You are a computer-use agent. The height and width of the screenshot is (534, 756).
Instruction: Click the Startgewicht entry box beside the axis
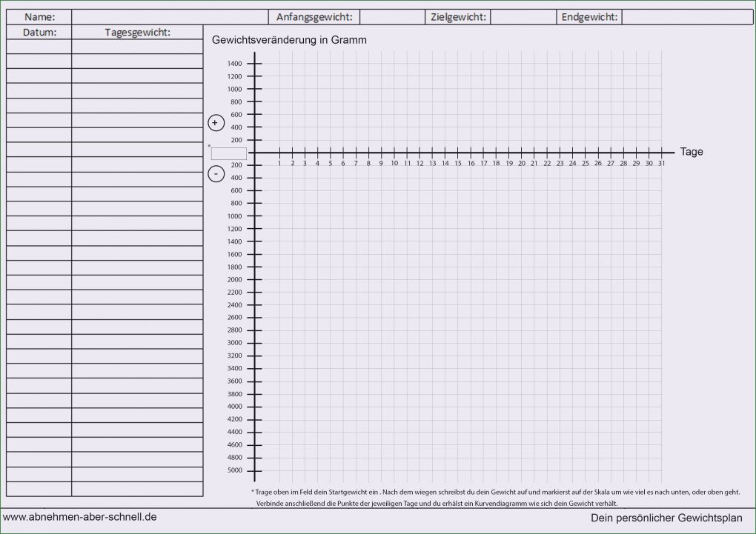[x=229, y=153]
